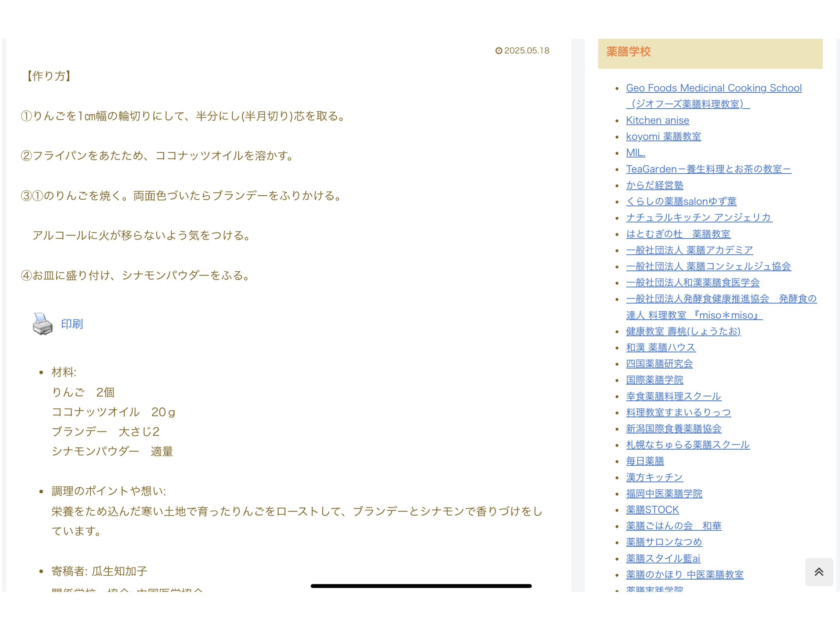Image resolution: width=840 pixels, height=630 pixels.
Task: Open the 発酵食健康推進協会 miso＊miso link
Action: pyautogui.click(x=721, y=307)
